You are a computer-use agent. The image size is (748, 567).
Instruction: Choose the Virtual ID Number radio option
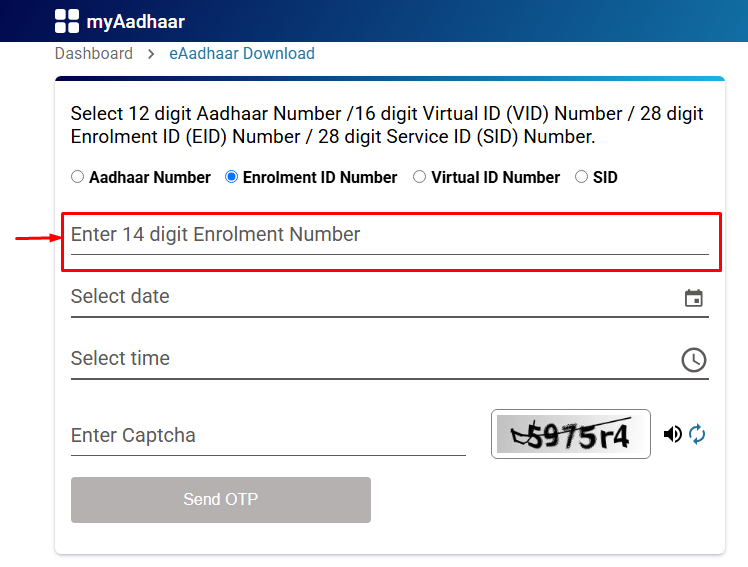[x=420, y=177]
